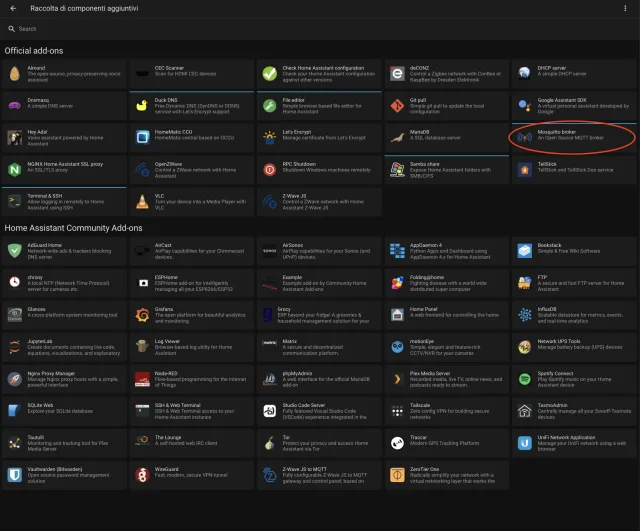
Task: Select the Duck DNS add-on
Action: (x=190, y=104)
